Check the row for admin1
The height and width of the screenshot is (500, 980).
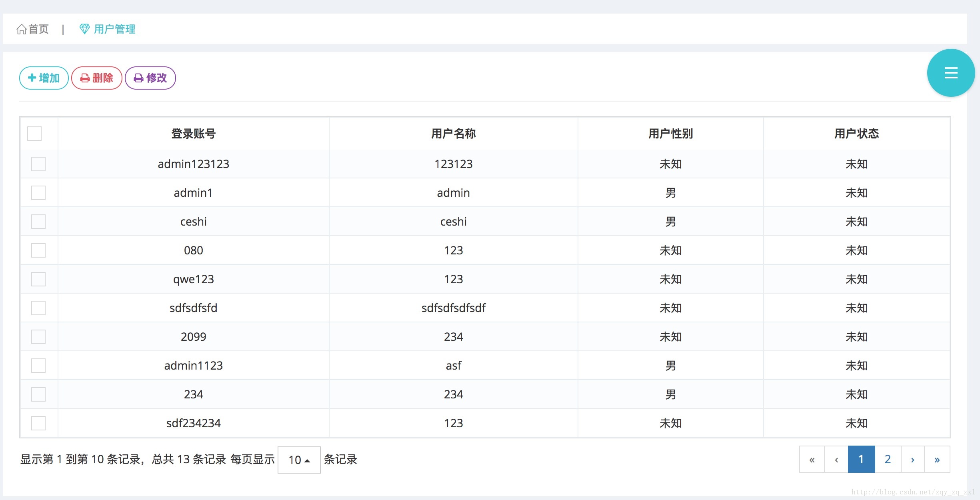click(38, 193)
